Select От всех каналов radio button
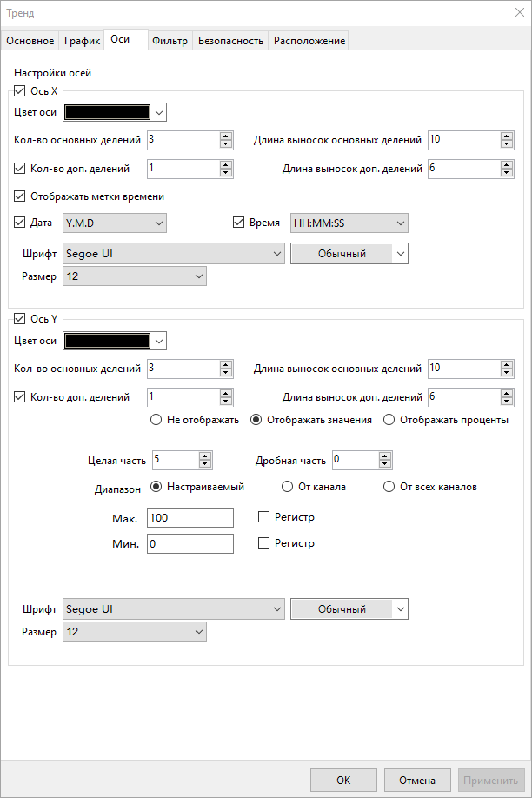 coord(389,487)
